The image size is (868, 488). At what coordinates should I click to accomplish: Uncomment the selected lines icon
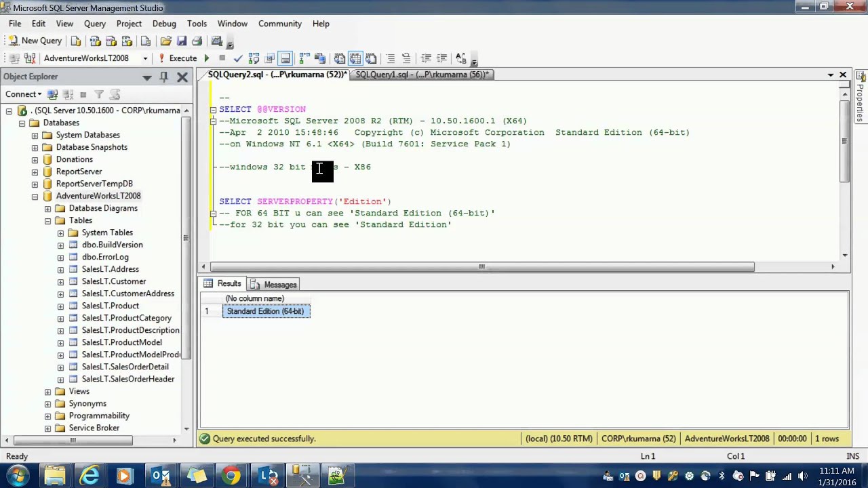click(x=406, y=58)
